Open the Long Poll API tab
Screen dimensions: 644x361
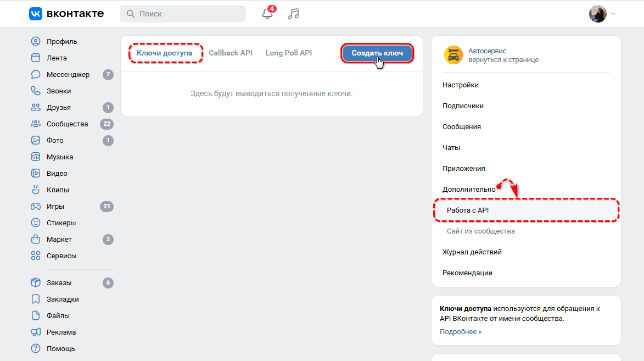(288, 53)
